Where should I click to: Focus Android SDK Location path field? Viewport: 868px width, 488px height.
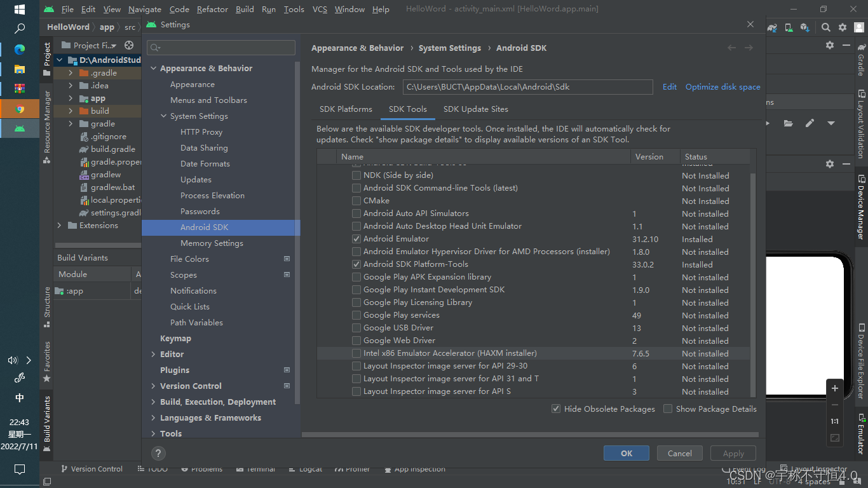pos(527,87)
